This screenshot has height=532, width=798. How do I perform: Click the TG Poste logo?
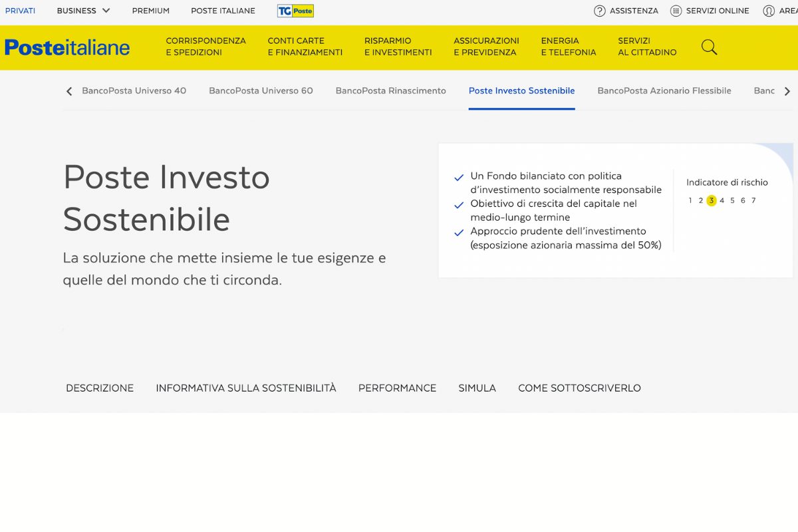[295, 10]
